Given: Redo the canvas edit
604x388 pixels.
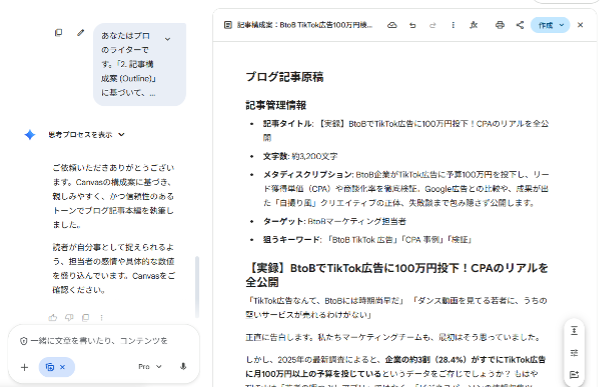Looking at the screenshot, I should pos(433,25).
